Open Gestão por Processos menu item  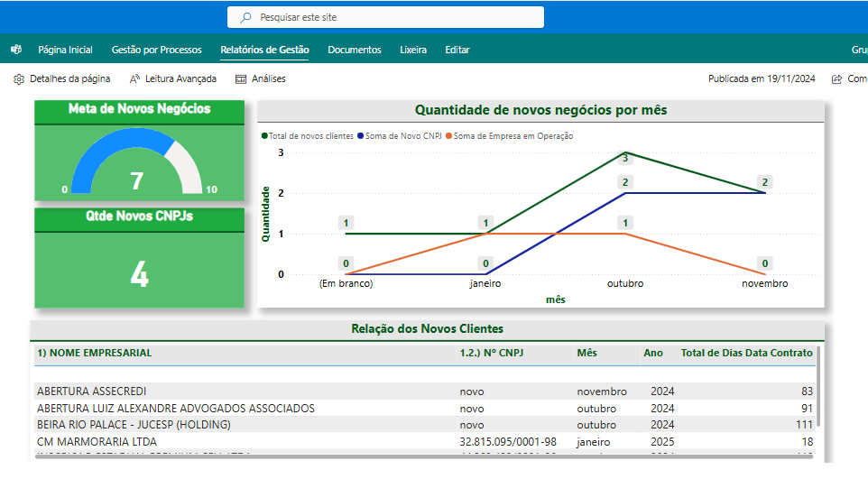pos(157,50)
